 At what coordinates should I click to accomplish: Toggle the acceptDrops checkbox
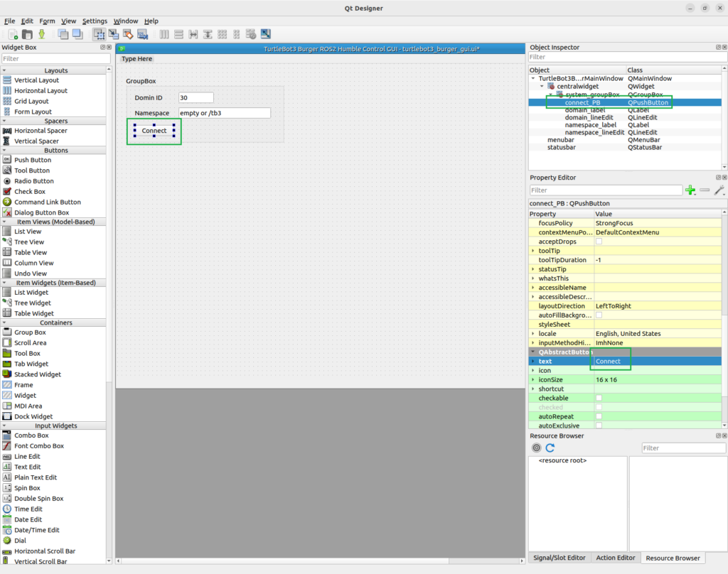(599, 242)
